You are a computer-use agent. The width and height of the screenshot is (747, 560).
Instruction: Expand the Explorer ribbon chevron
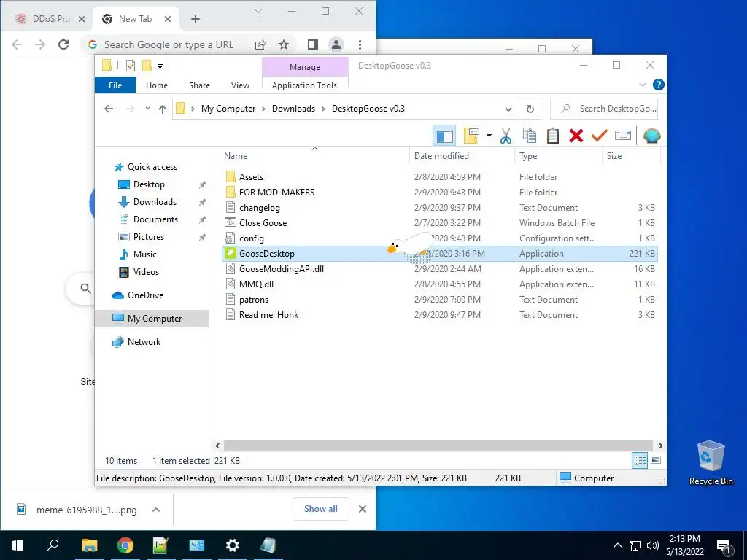pyautogui.click(x=642, y=85)
